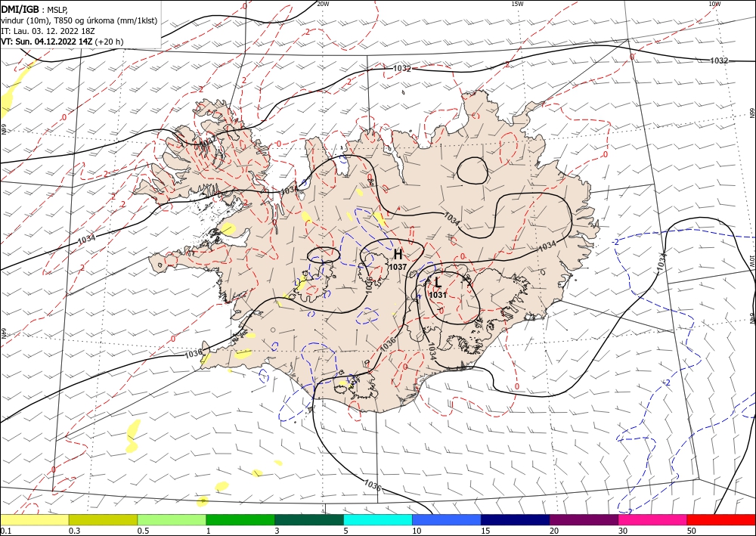The width and height of the screenshot is (756, 536).
Task: Select the red 50+ mm legend swatch
Action: coord(721,519)
